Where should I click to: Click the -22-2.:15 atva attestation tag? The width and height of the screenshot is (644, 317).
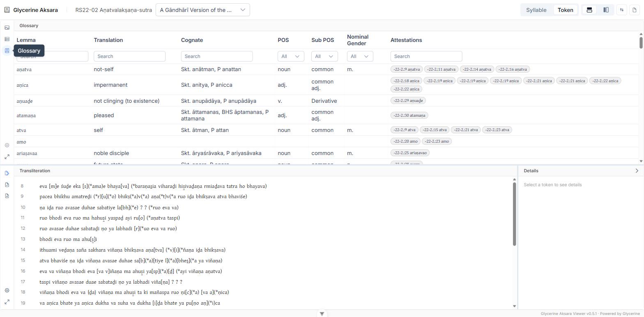(435, 130)
